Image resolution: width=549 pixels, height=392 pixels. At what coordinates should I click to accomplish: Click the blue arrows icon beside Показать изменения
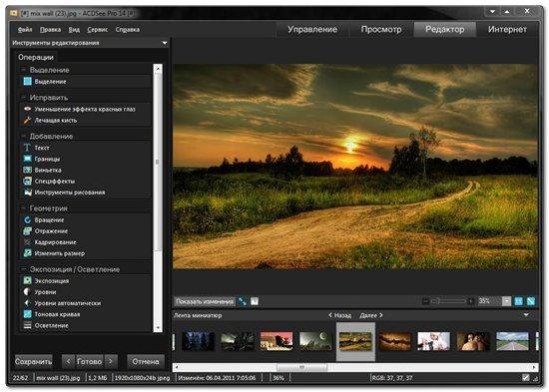click(243, 301)
